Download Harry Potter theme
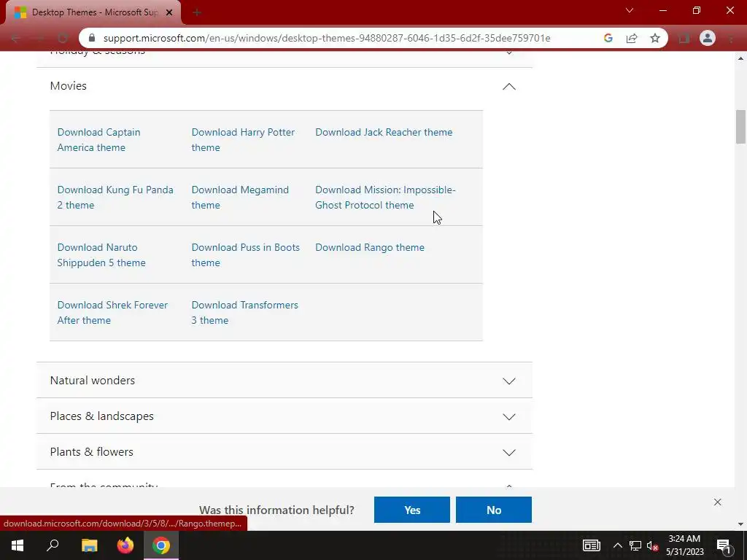 click(x=243, y=139)
